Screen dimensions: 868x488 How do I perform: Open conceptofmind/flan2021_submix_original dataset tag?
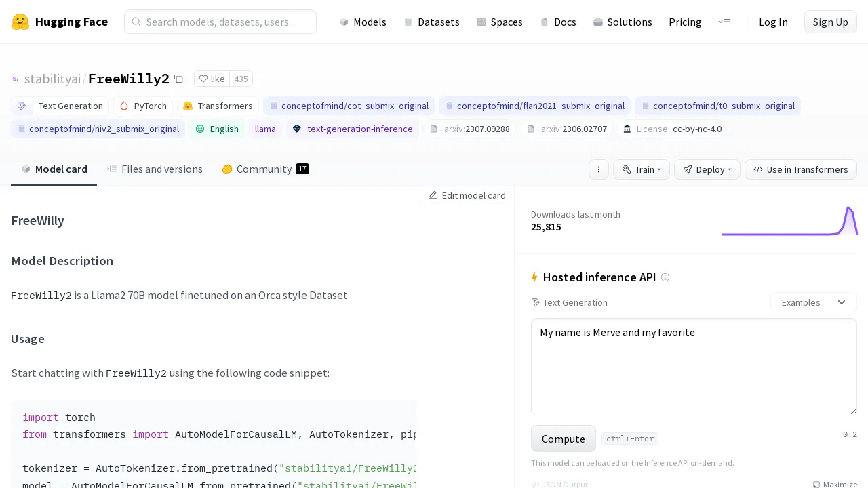[535, 106]
